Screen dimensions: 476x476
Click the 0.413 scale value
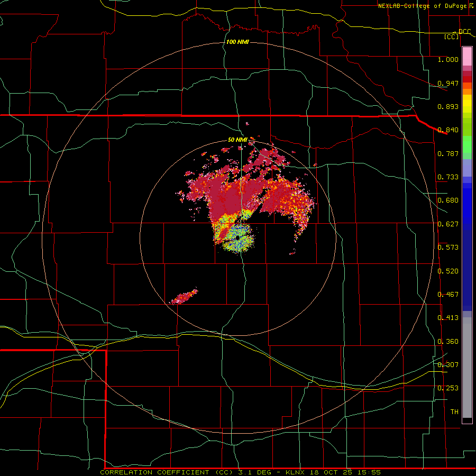(448, 318)
